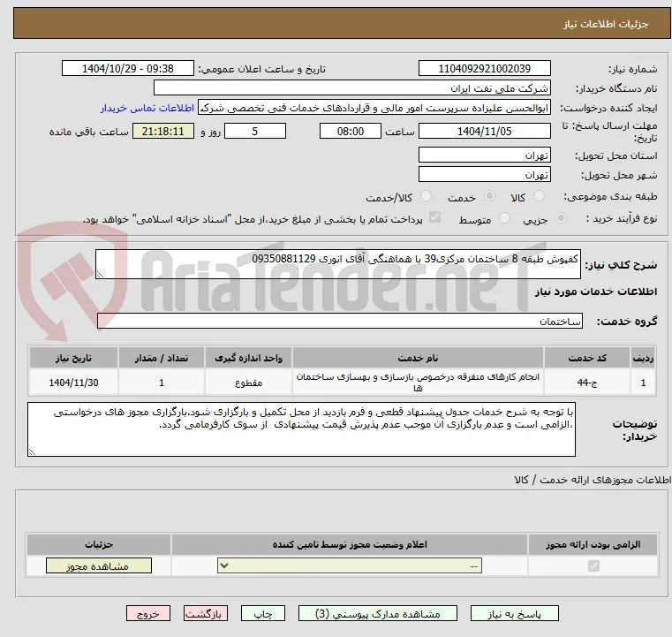This screenshot has width=672, height=637.
Task: Click the requester field ابوالحسن علیزاده
Action: [x=374, y=108]
